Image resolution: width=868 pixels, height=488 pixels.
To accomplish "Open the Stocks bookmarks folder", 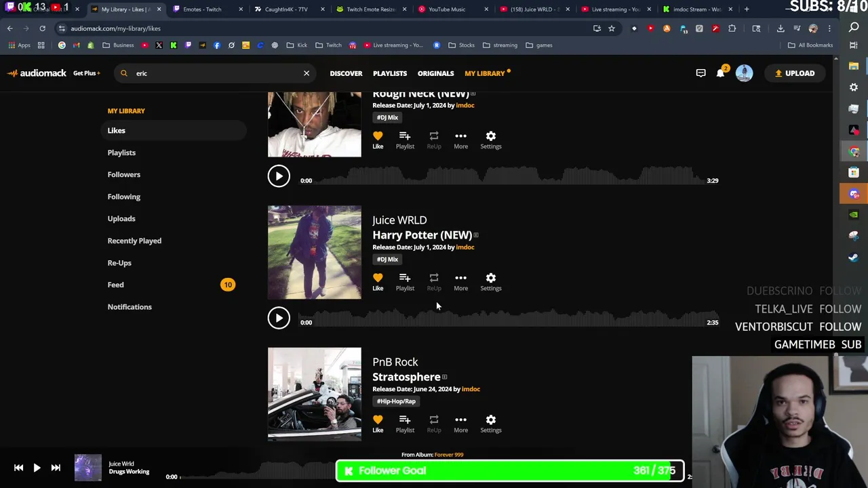I will coord(462,45).
